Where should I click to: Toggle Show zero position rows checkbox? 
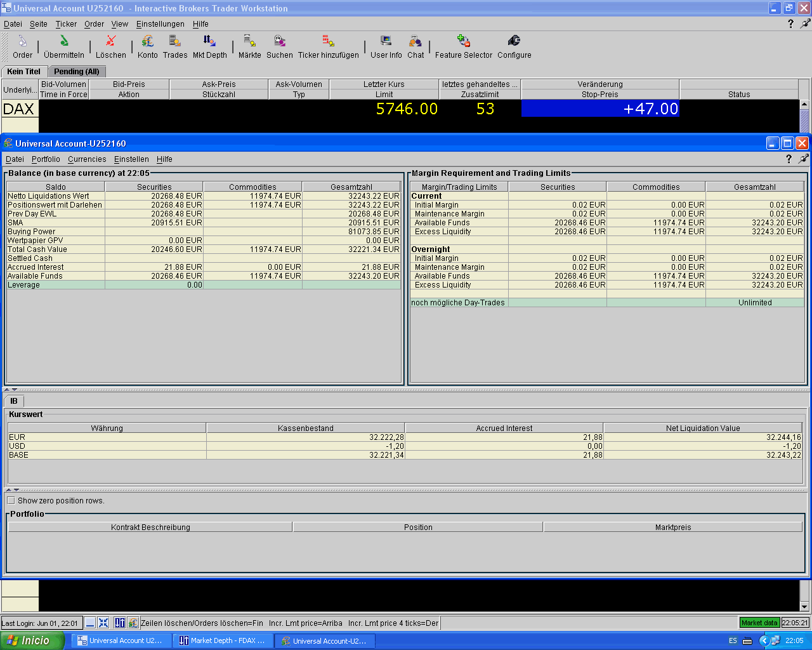(11, 500)
